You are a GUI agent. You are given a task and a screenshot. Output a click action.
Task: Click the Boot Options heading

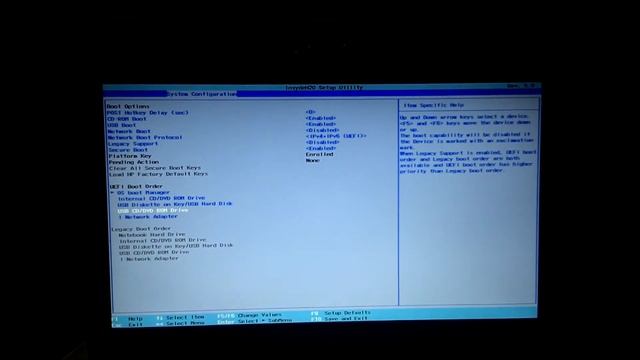[128, 106]
